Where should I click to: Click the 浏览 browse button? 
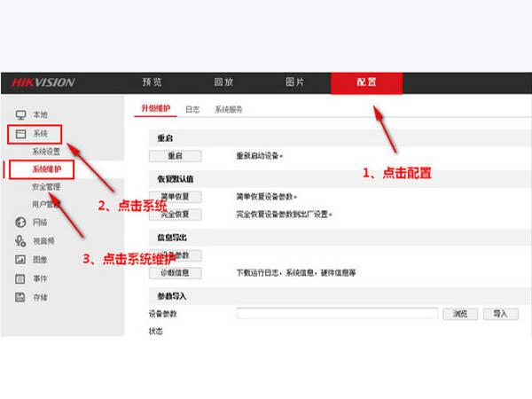(x=460, y=314)
